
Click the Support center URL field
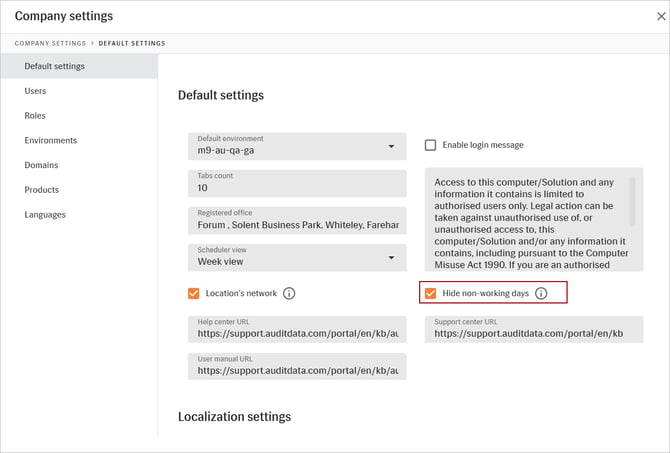(x=534, y=329)
